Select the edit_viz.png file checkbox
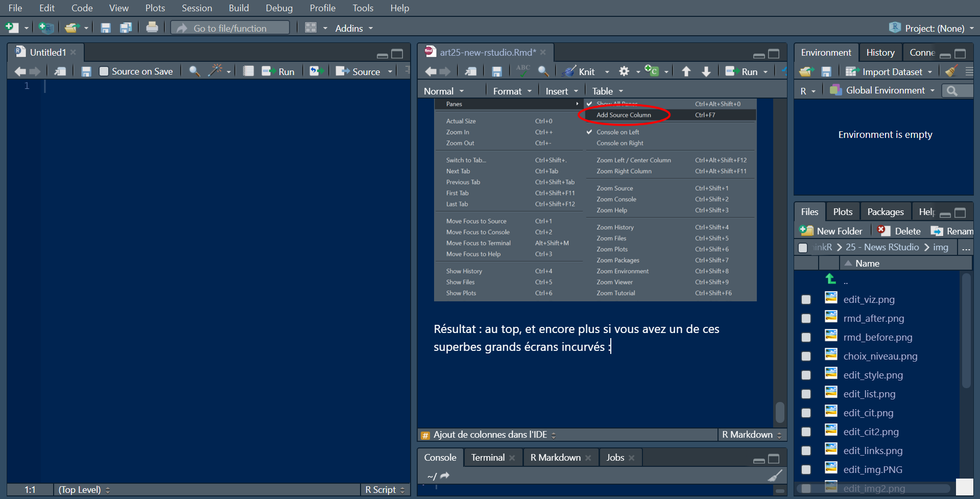 coord(806,299)
